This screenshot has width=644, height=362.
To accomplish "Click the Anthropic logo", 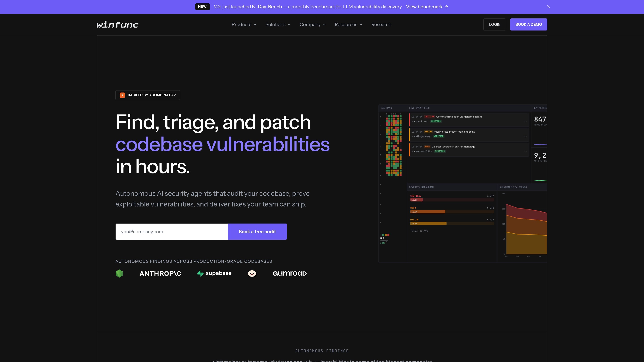I will 160,273.
